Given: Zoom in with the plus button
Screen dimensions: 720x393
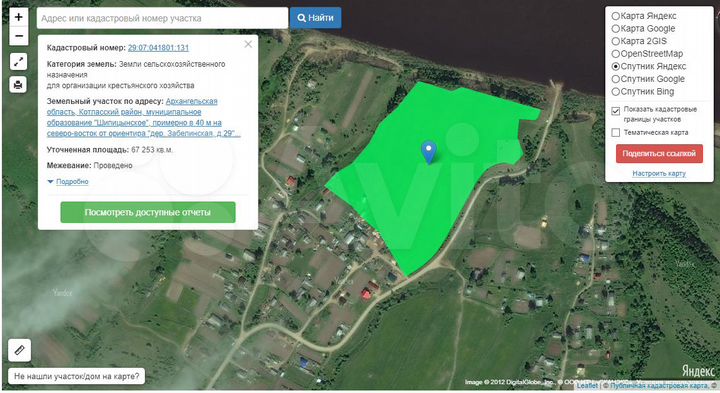Looking at the screenshot, I should pyautogui.click(x=18, y=17).
